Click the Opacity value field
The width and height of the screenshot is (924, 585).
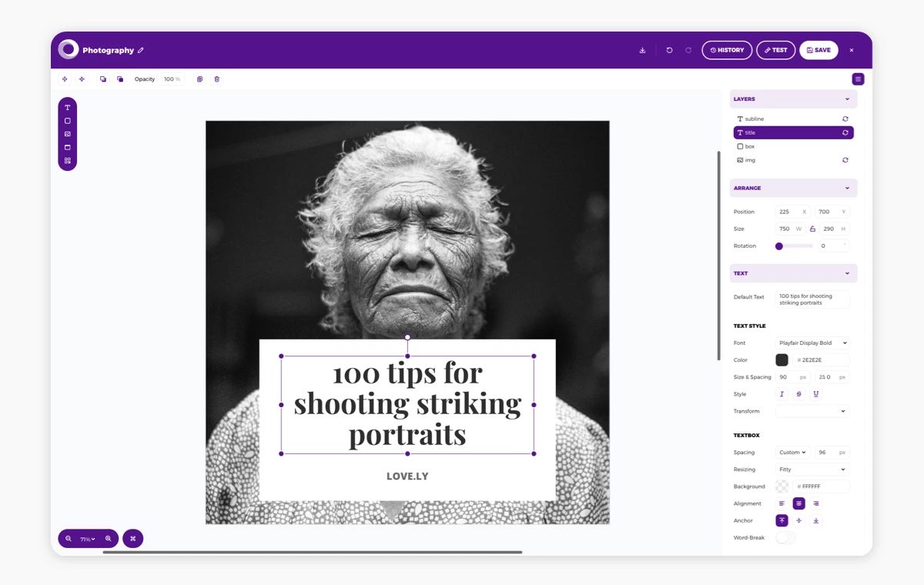172,79
